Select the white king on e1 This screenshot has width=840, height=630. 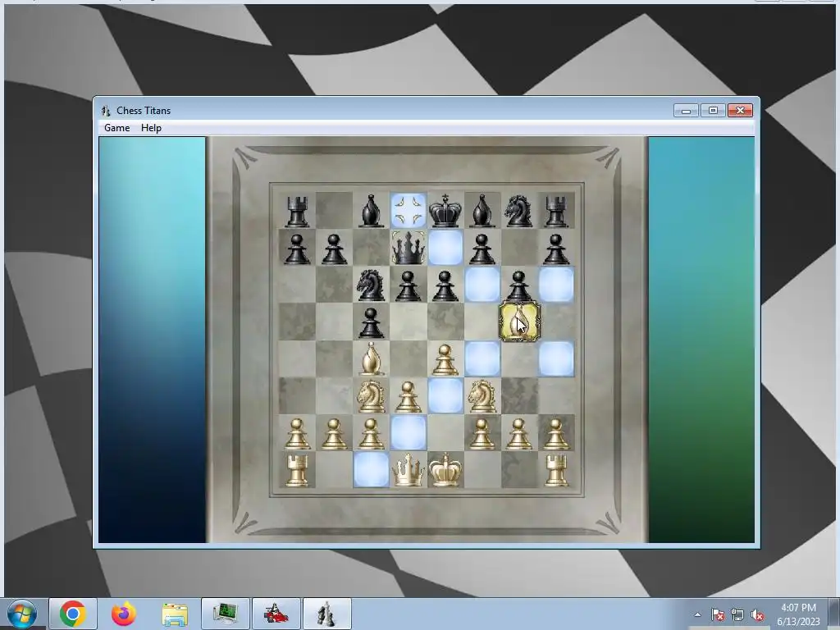[445, 470]
